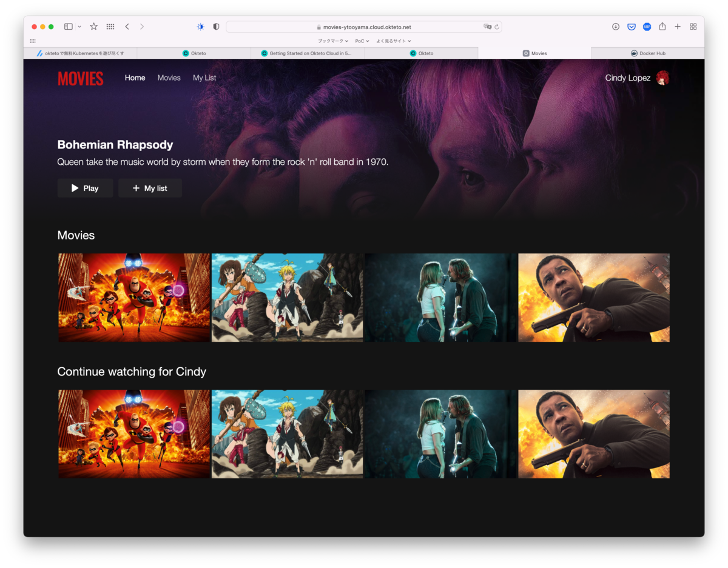Go back with the left arrow
Image resolution: width=728 pixels, height=568 pixels.
click(127, 27)
